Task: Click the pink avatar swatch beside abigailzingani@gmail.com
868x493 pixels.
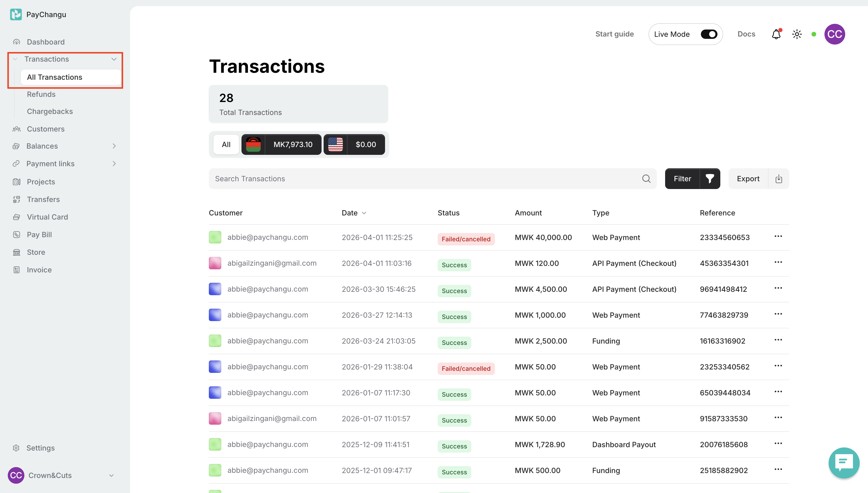Action: (215, 263)
